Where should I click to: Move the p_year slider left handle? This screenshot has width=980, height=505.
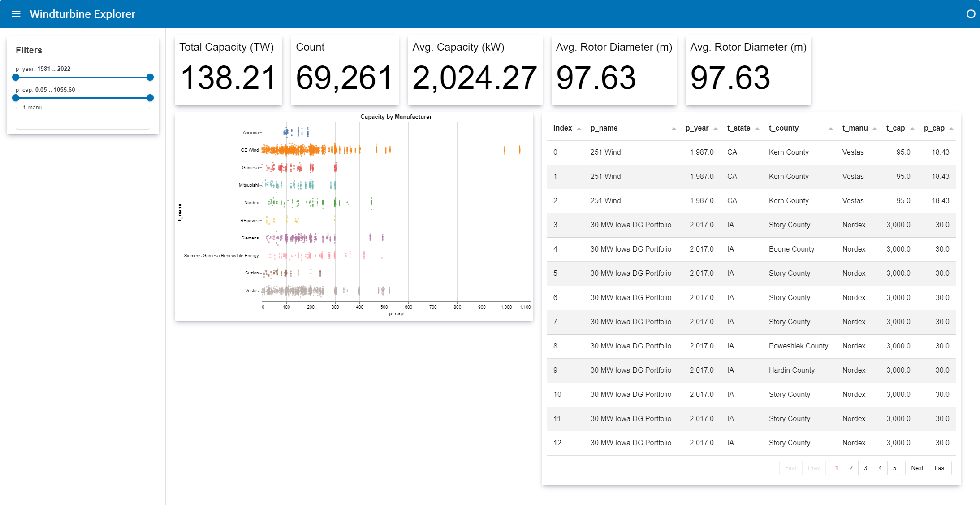point(16,77)
